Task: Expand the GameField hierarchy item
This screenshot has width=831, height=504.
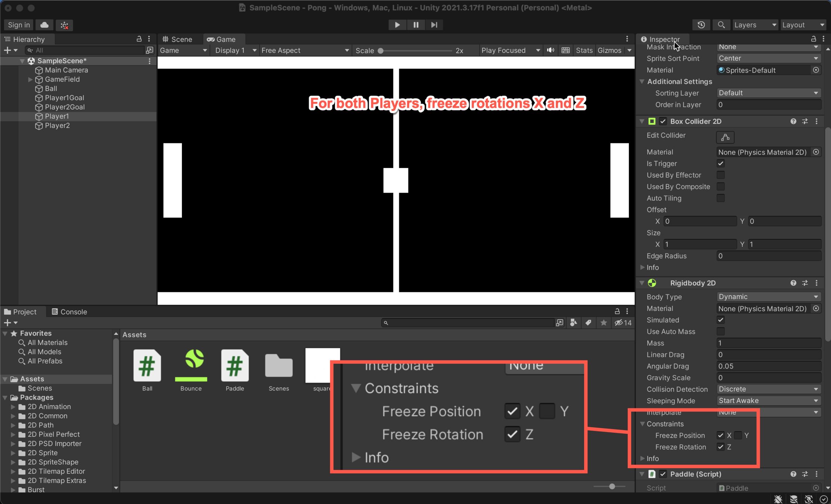Action: pyautogui.click(x=30, y=80)
